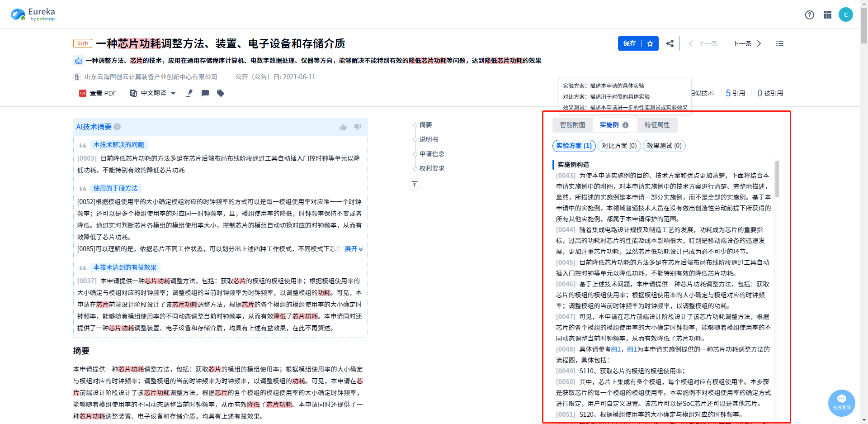Give thumbs down to AI summary

click(358, 127)
